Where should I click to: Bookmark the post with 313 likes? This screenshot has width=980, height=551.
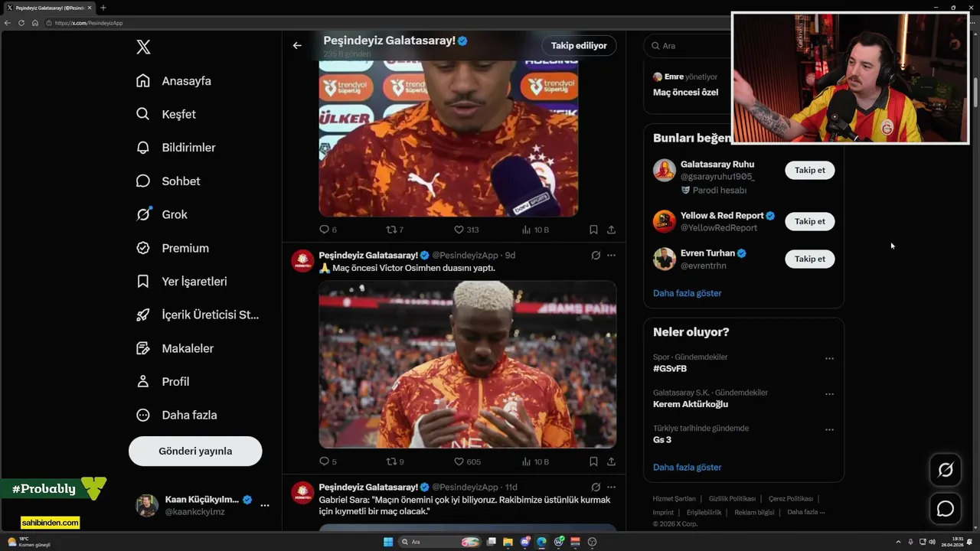click(x=593, y=230)
